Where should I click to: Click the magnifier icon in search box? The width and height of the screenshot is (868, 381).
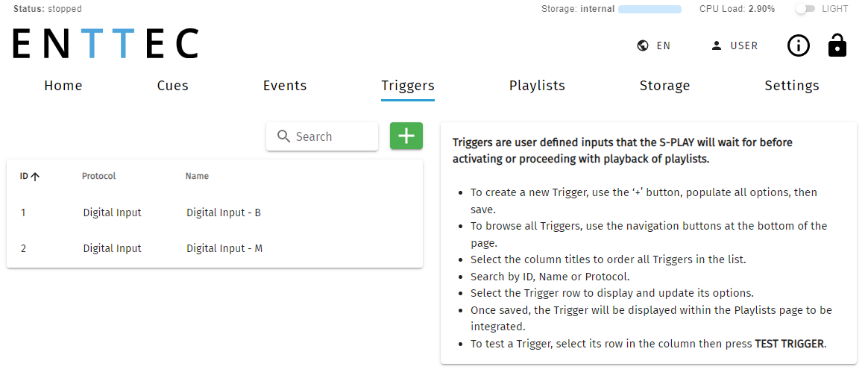click(283, 136)
